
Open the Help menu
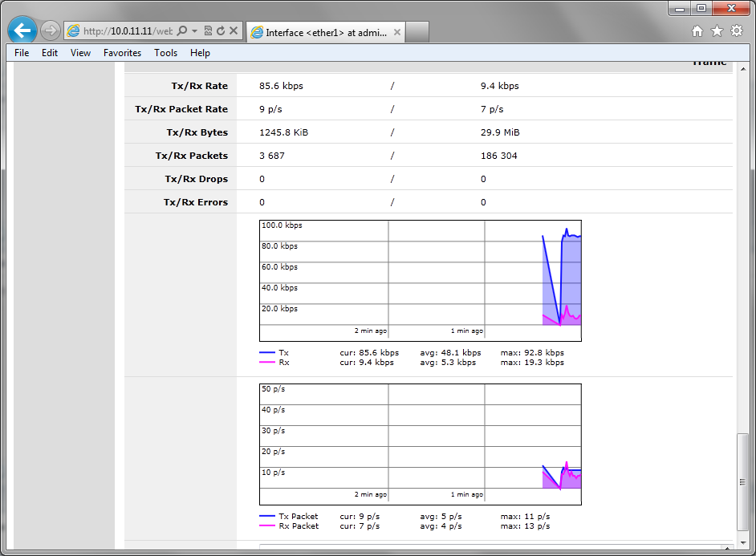(x=200, y=53)
